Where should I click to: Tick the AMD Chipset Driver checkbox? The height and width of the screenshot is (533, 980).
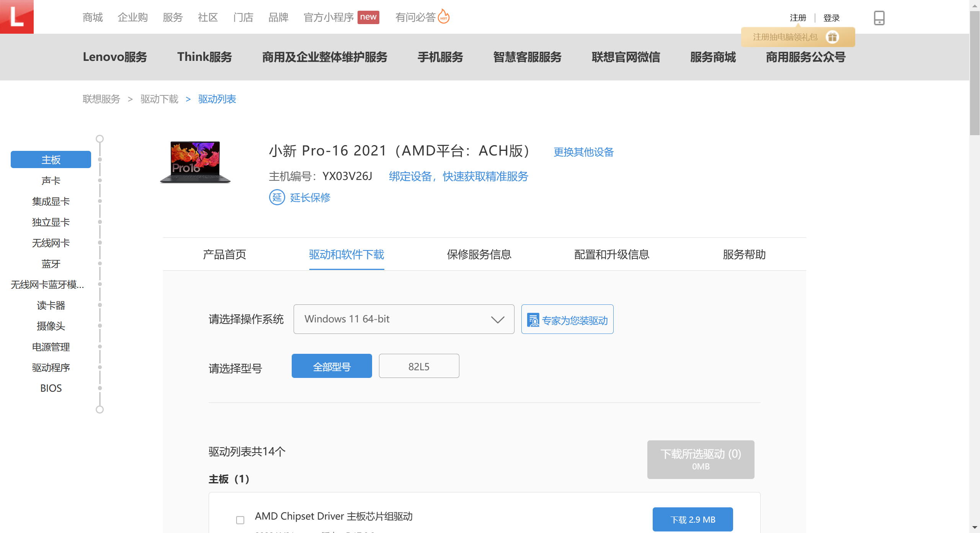tap(240, 520)
